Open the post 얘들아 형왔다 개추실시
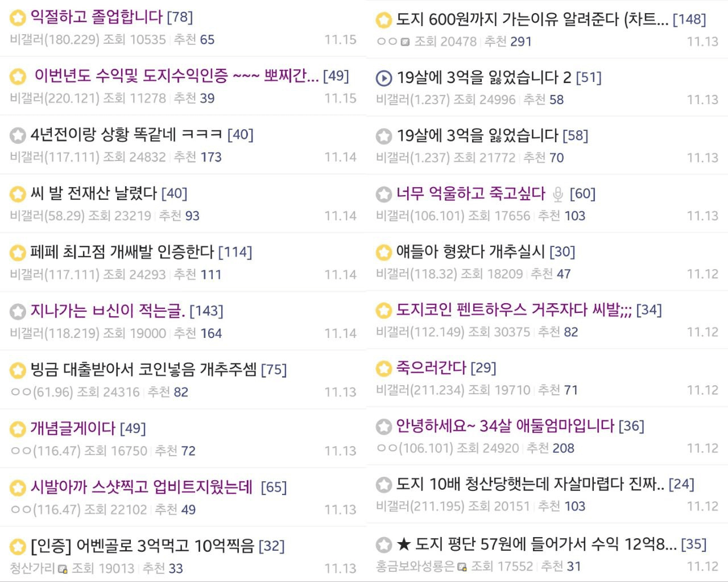 [470, 251]
